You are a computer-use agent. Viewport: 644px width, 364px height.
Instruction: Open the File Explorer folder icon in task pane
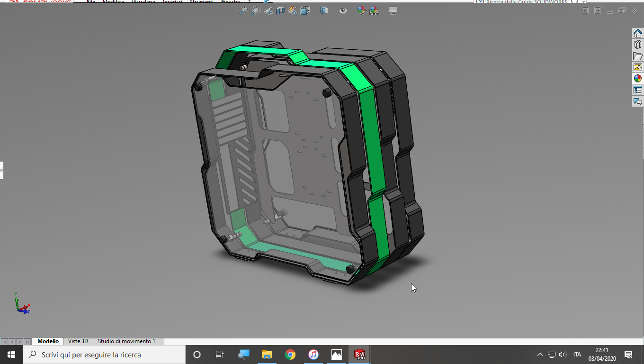638,56
